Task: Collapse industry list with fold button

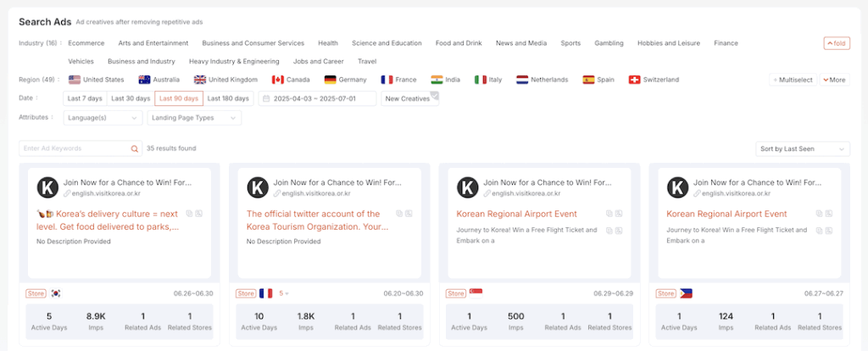Action: click(837, 43)
